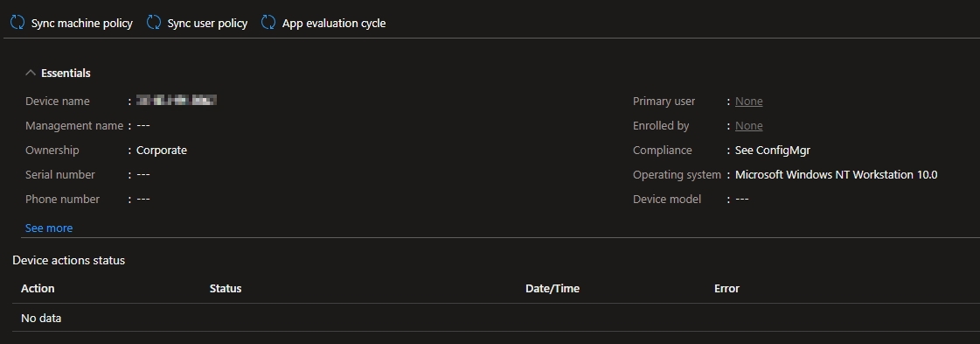Sort by the Status column header

[x=226, y=288]
